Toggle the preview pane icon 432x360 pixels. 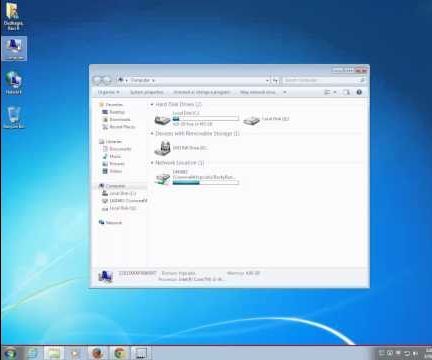347,92
